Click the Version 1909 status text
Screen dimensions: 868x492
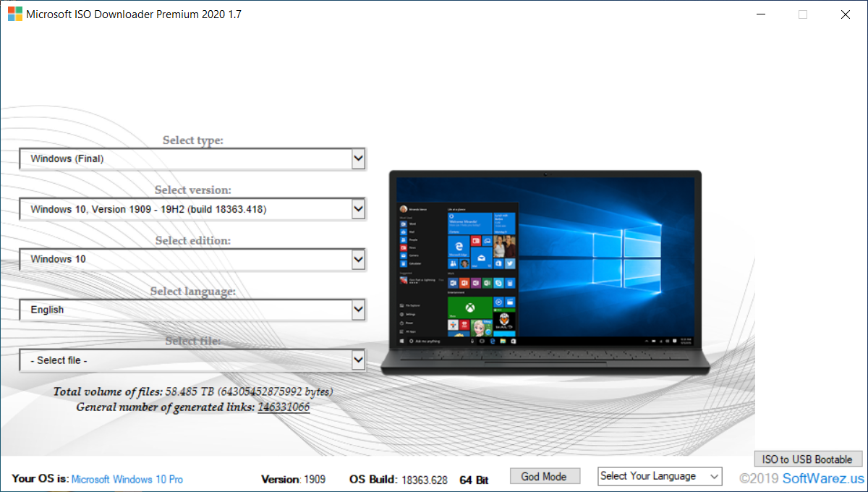click(x=293, y=479)
